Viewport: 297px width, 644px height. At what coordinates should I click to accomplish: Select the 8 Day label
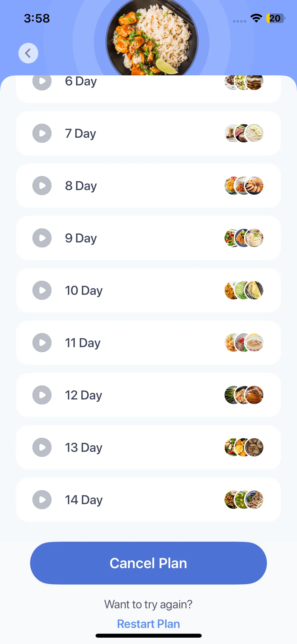[81, 186]
